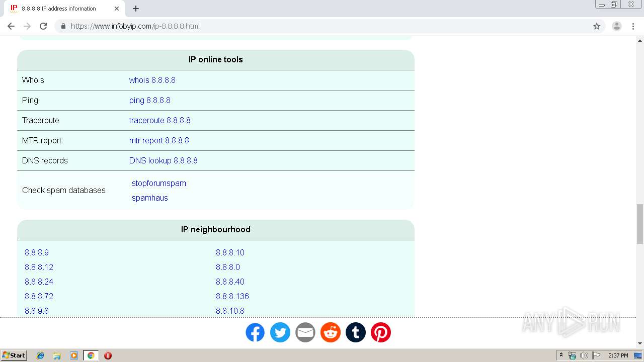The image size is (644, 362).
Task: Open neighbour IP 8.8.8.72
Action: tap(39, 296)
